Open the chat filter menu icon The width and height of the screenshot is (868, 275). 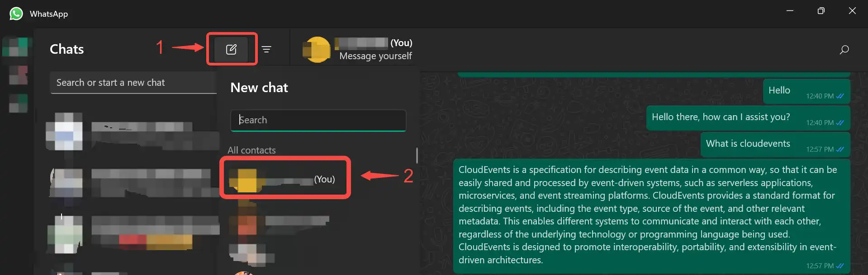[x=266, y=49]
